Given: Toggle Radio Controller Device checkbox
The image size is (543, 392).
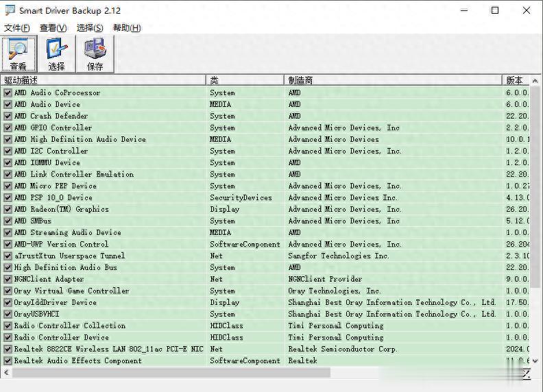Looking at the screenshot, I should tap(8, 337).
